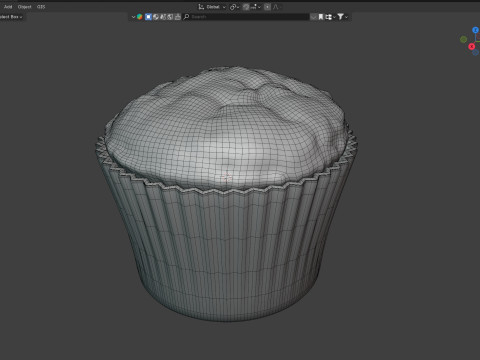Click the magnifier search icon
The image size is (480, 360).
click(186, 17)
